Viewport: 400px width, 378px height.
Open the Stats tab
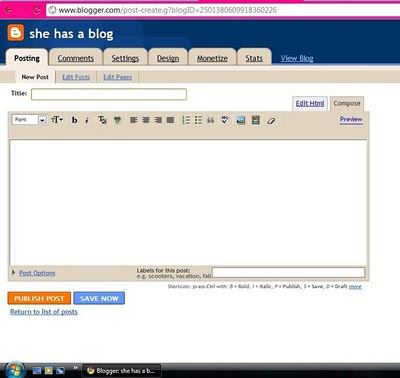tap(254, 58)
